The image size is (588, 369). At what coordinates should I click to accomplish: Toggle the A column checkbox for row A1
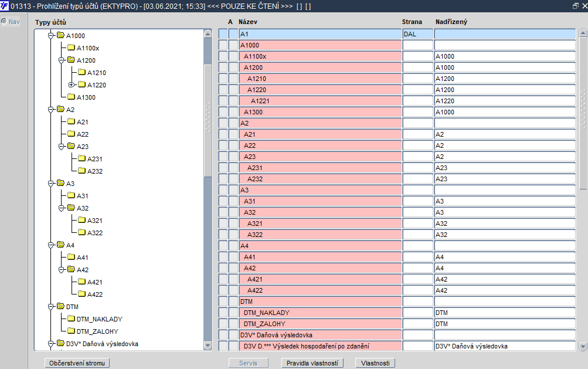pos(233,34)
